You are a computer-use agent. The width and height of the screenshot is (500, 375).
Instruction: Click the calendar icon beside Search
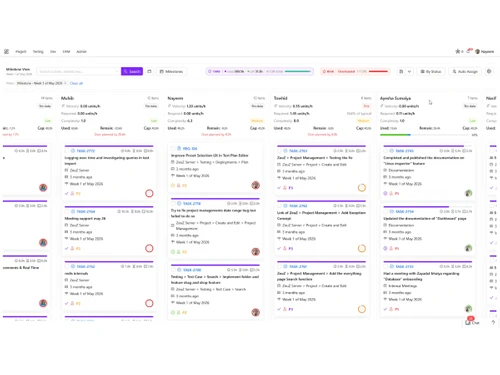tap(149, 71)
